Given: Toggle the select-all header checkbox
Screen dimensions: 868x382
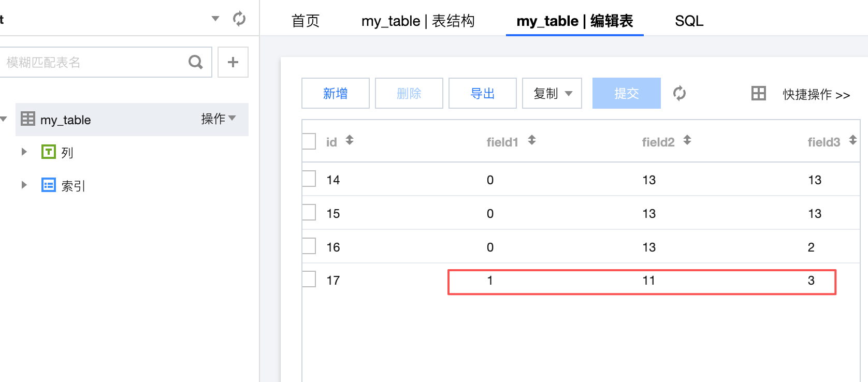Looking at the screenshot, I should [x=309, y=141].
